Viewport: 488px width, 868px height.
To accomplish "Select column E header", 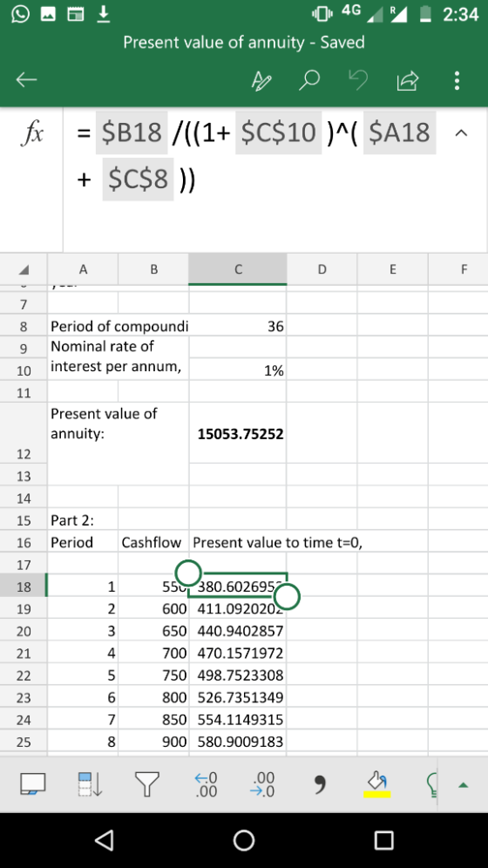I will pyautogui.click(x=393, y=269).
